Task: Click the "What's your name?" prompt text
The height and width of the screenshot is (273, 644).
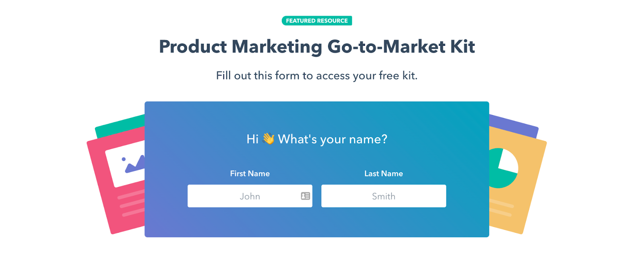Action: click(332, 139)
